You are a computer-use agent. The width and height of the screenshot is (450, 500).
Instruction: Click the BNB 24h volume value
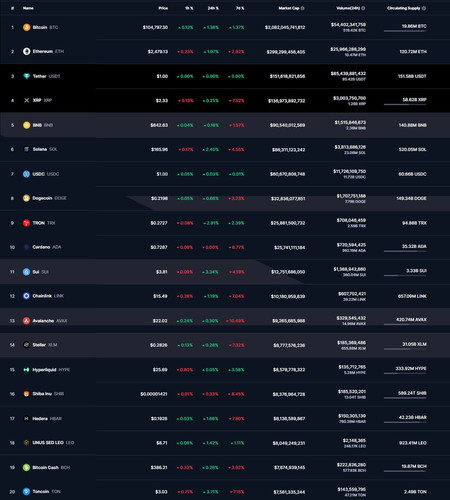[350, 123]
